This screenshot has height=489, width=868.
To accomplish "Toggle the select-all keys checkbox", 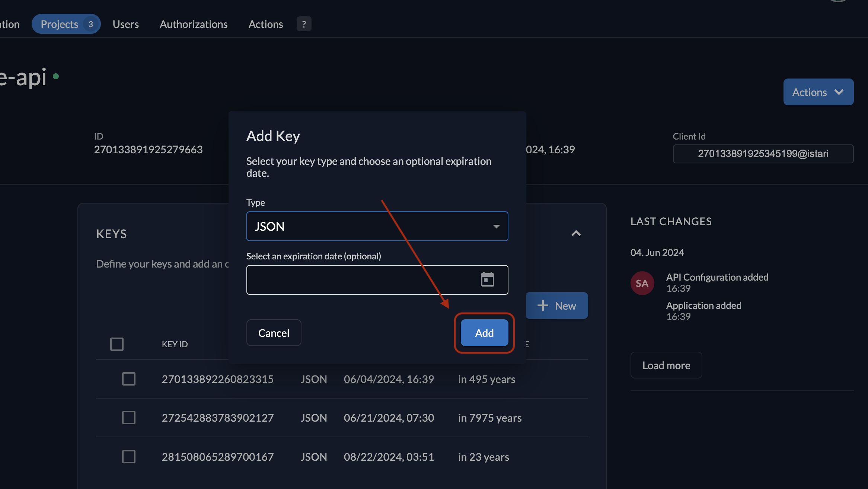I will point(117,344).
